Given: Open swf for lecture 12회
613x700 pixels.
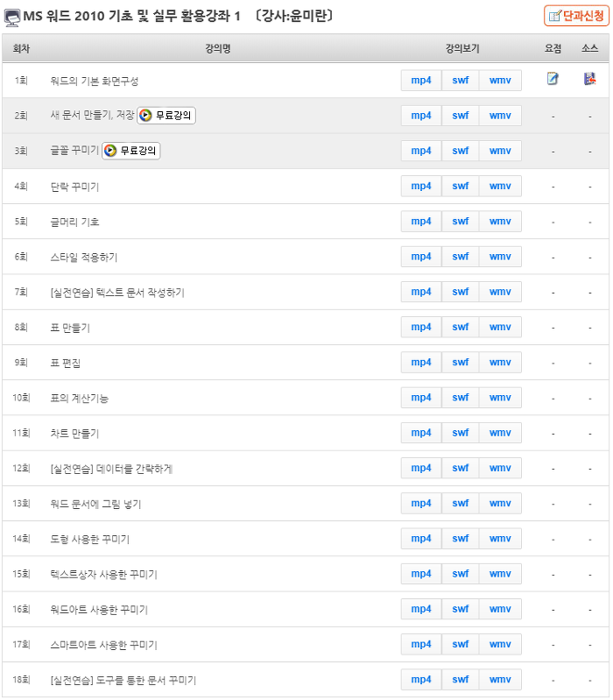Looking at the screenshot, I should [461, 469].
